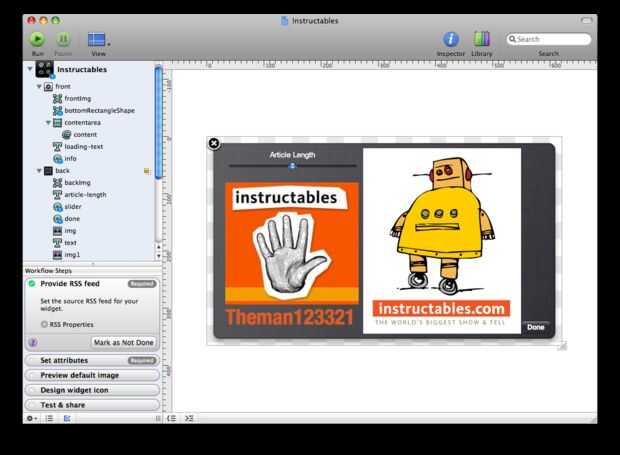Click the canvas bottom-left pane toggle icon
The width and height of the screenshot is (620, 455).
coord(171,418)
